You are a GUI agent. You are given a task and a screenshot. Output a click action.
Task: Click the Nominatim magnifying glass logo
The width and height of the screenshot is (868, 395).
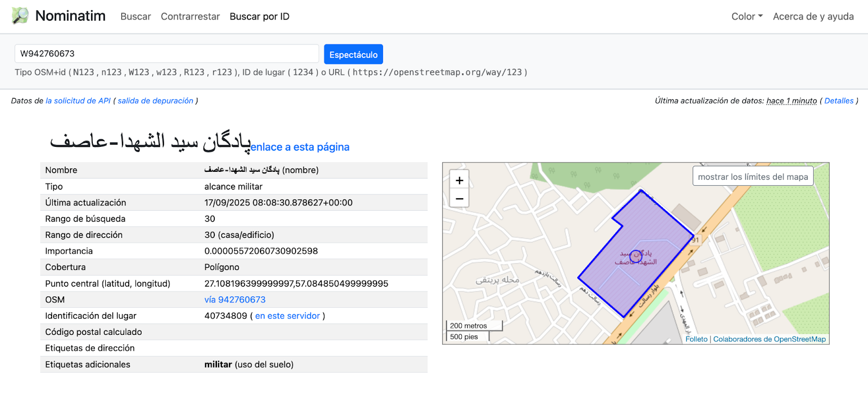click(20, 16)
